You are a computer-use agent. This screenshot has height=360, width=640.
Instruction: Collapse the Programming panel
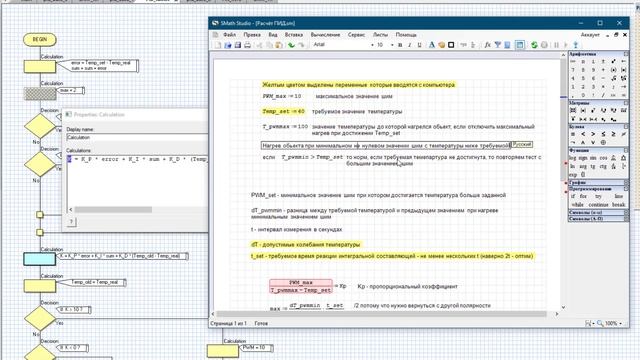(626, 189)
